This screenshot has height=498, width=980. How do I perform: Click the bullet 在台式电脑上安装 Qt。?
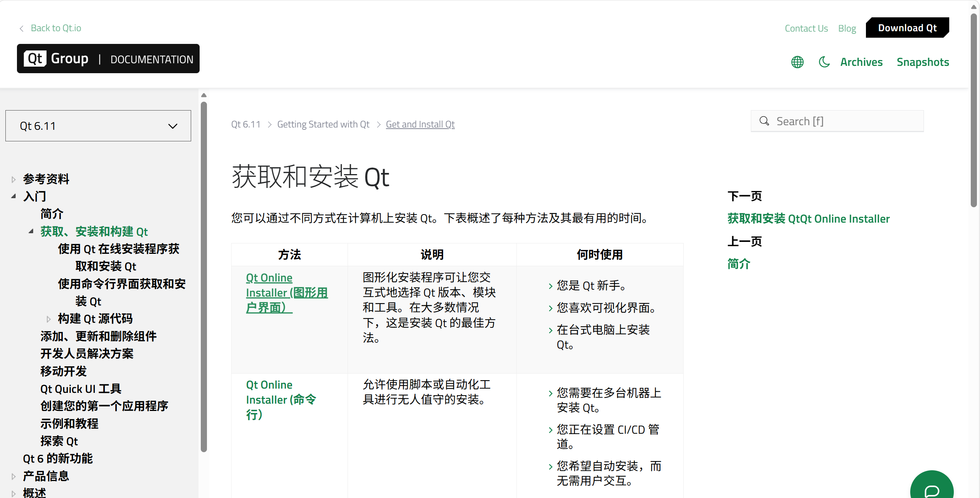[x=603, y=337]
